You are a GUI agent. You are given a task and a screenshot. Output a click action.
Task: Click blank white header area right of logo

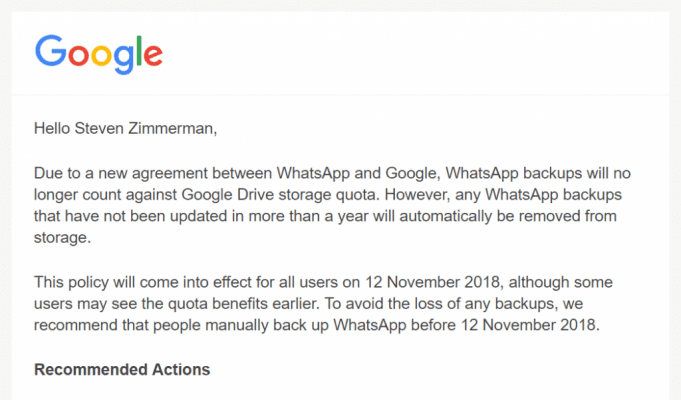[413, 54]
